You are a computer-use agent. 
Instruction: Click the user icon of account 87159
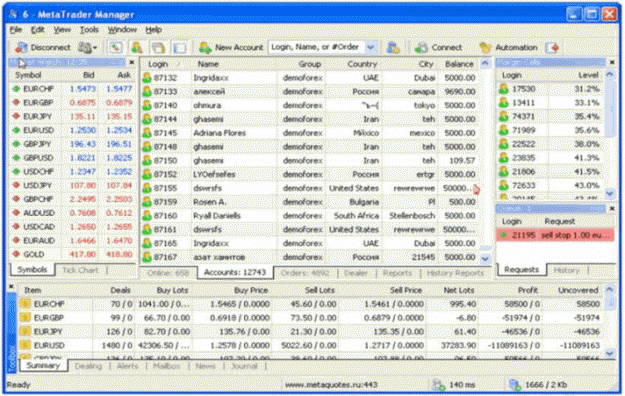pyautogui.click(x=147, y=202)
